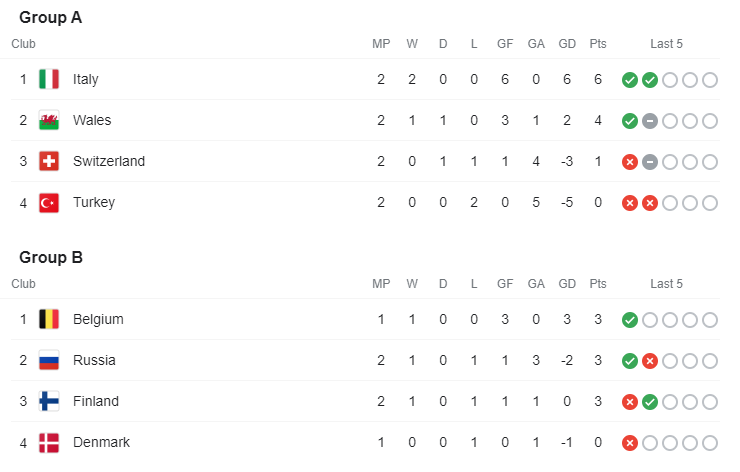Click Wales' gray draw indicator
This screenshot has height=472, width=740.
649,121
